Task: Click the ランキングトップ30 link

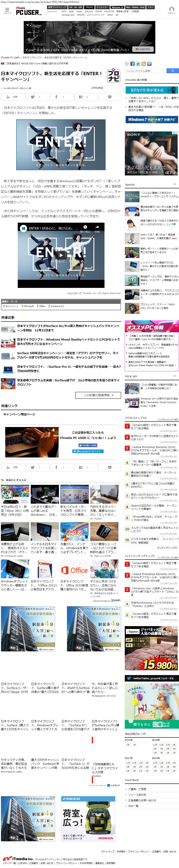Action: point(167,548)
